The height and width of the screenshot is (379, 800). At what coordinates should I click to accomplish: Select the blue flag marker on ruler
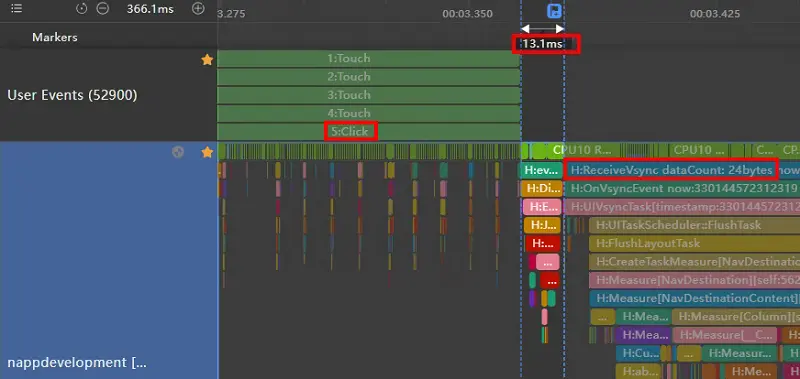pos(555,11)
